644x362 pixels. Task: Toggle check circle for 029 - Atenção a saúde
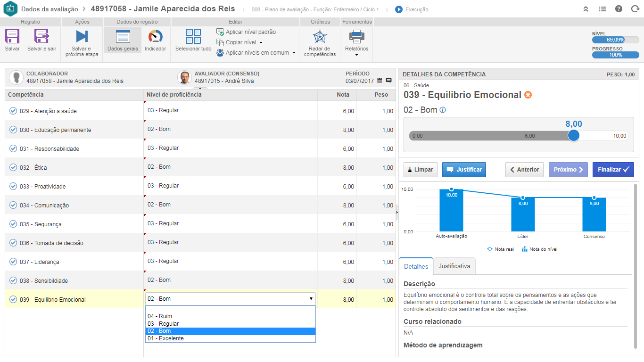[x=13, y=111]
